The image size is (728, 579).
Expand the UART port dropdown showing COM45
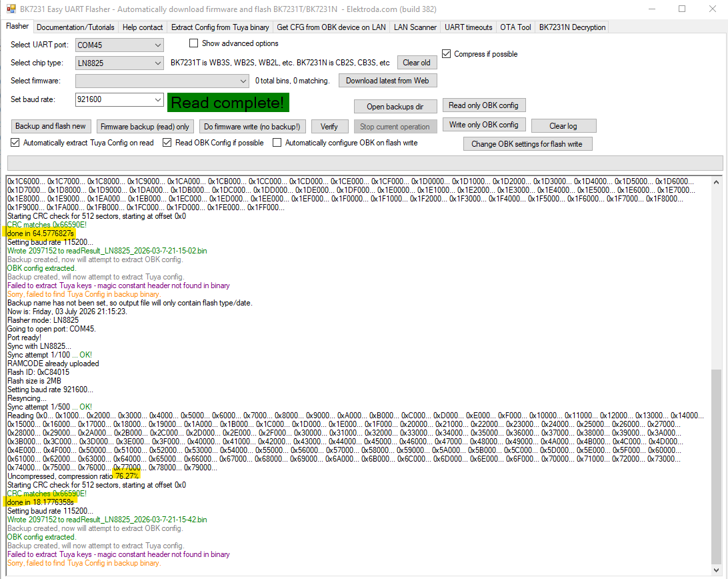click(x=158, y=45)
